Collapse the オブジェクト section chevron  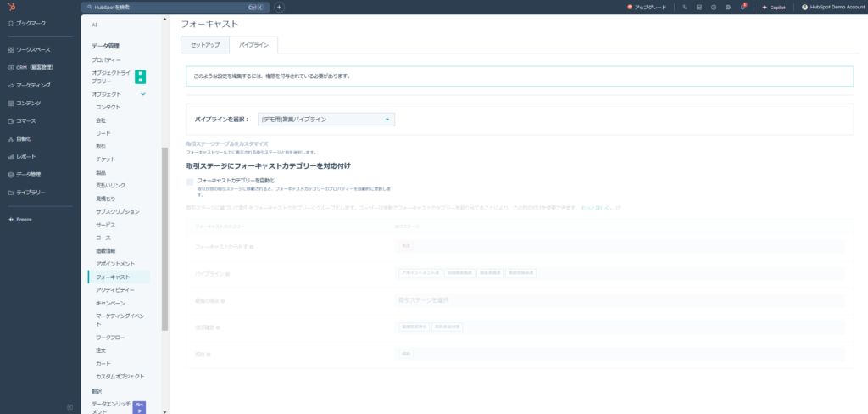142,94
